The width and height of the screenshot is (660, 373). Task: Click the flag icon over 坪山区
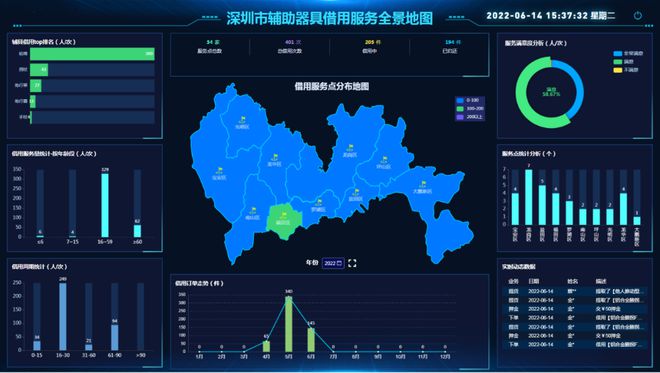pos(384,160)
